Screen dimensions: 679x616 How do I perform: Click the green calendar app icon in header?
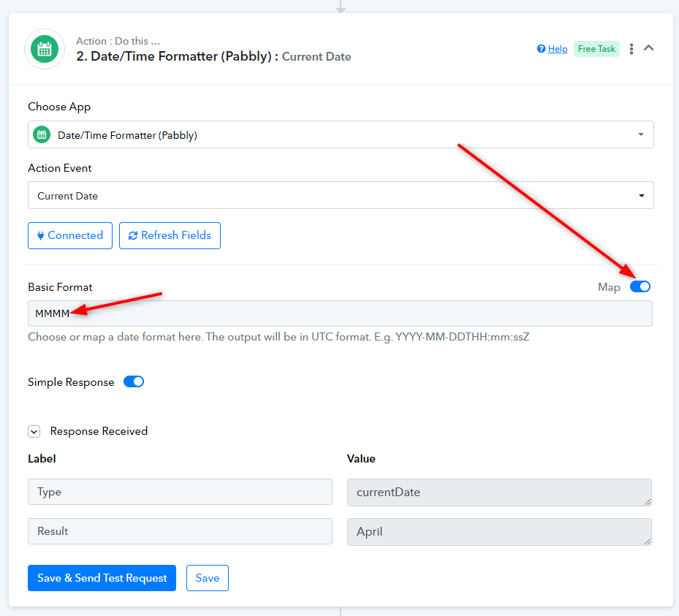(45, 49)
